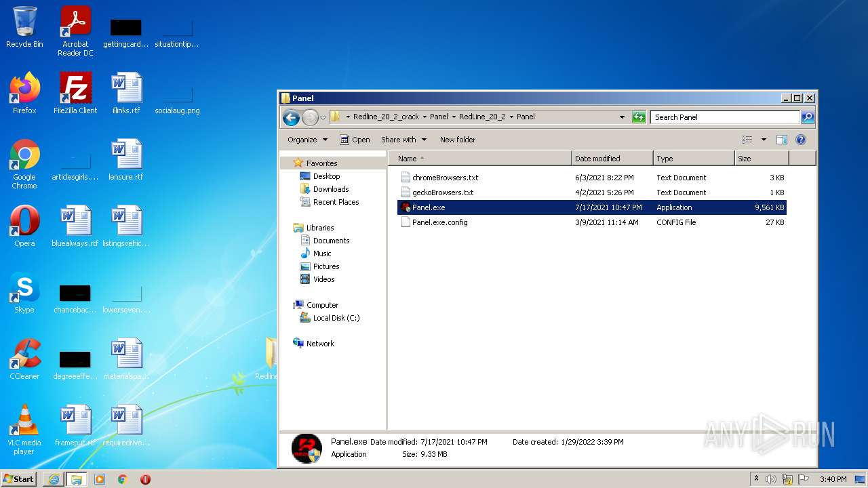This screenshot has height=488, width=868.
Task: Select frameput.rtf file on desktop
Action: pyautogui.click(x=75, y=425)
